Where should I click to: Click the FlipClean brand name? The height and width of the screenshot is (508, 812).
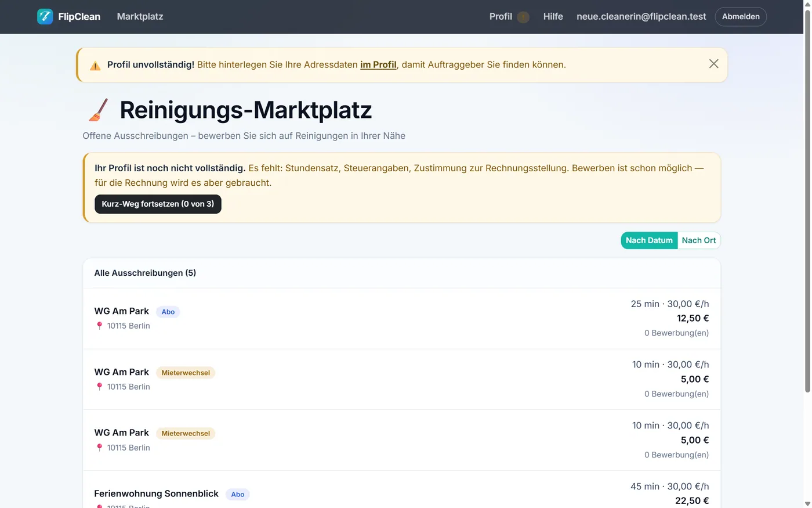(79, 16)
